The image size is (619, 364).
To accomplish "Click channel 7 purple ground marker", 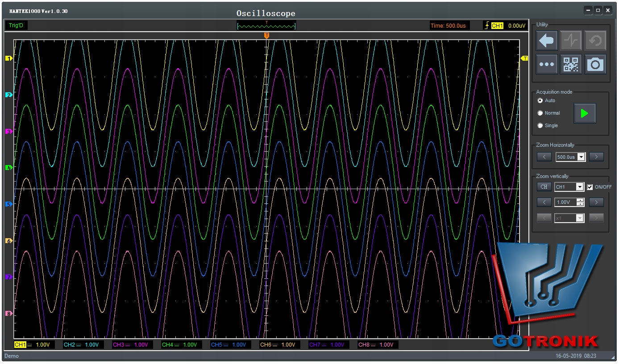I will point(8,277).
